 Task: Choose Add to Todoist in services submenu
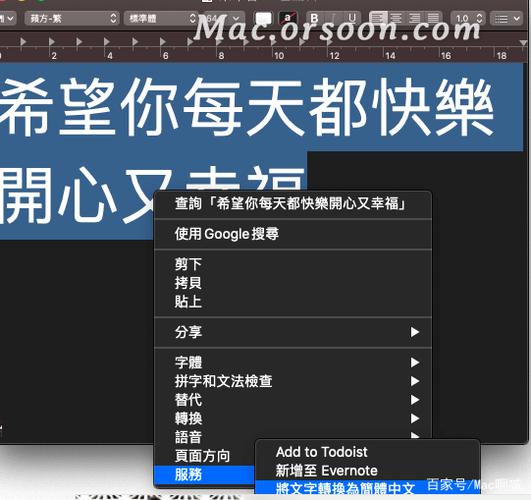click(x=367, y=452)
